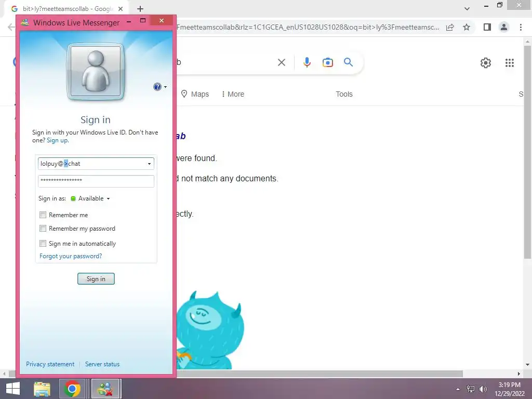Open the network tray icon
532x399 pixels.
pos(470,389)
